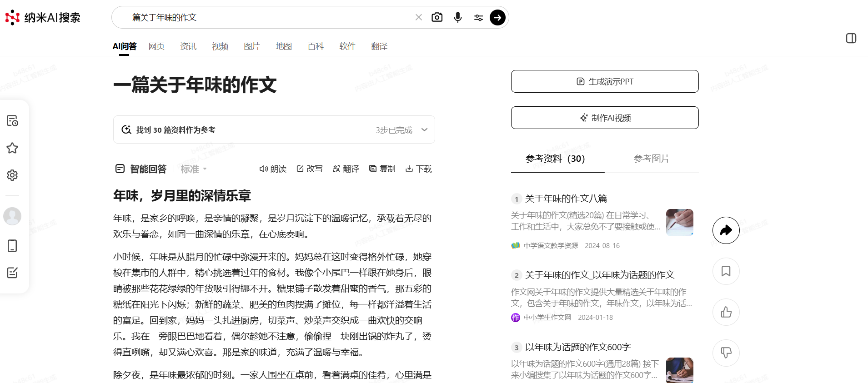
Task: Submit search with black arrow button
Action: tap(497, 17)
